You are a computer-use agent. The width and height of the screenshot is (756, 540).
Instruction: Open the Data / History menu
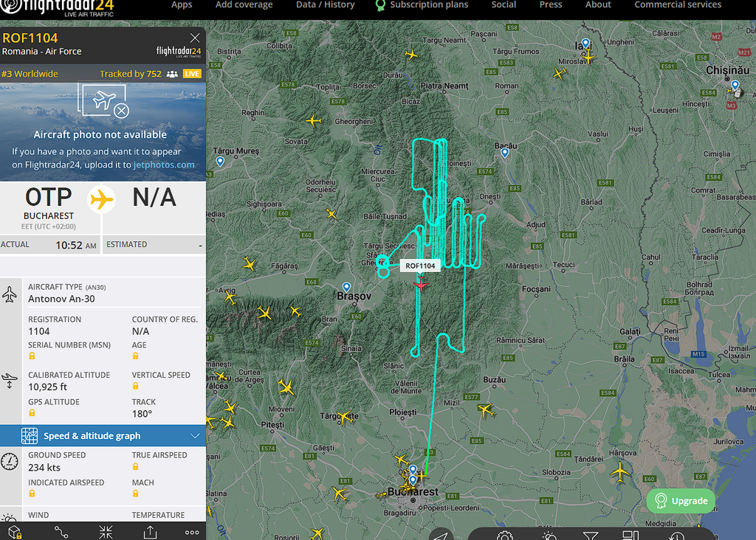coord(326,5)
